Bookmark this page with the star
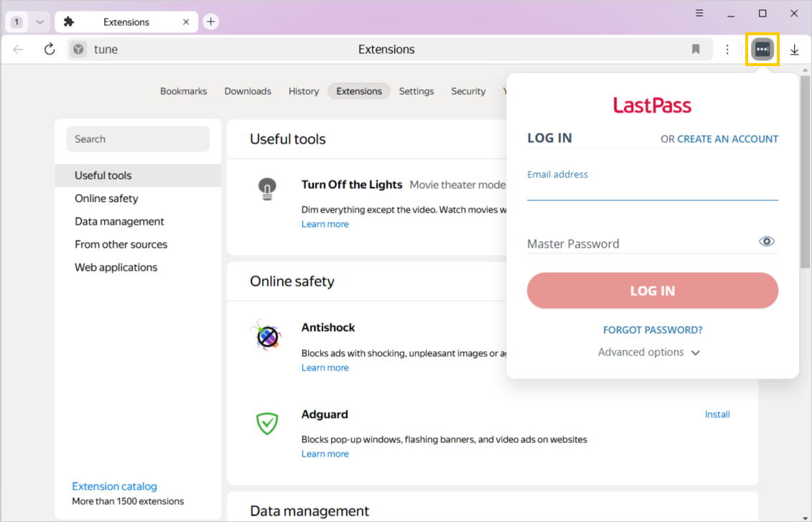Viewport: 812px width, 522px height. tap(695, 49)
